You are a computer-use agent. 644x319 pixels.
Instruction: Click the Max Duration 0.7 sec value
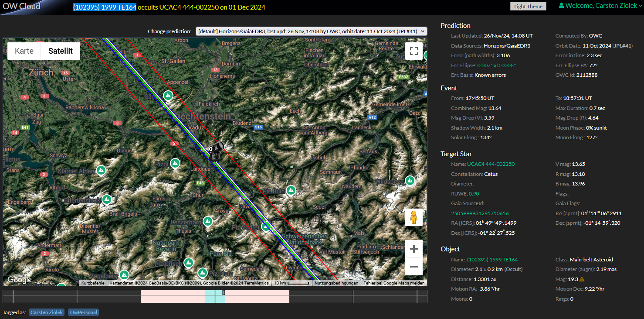597,108
